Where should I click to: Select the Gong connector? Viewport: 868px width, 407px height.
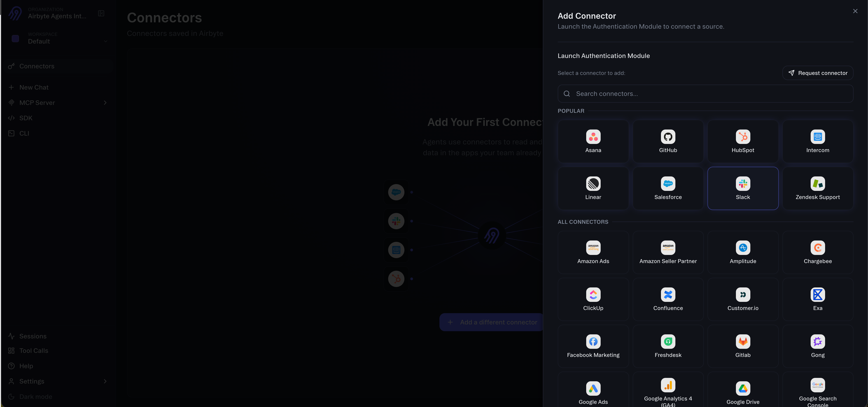click(817, 346)
